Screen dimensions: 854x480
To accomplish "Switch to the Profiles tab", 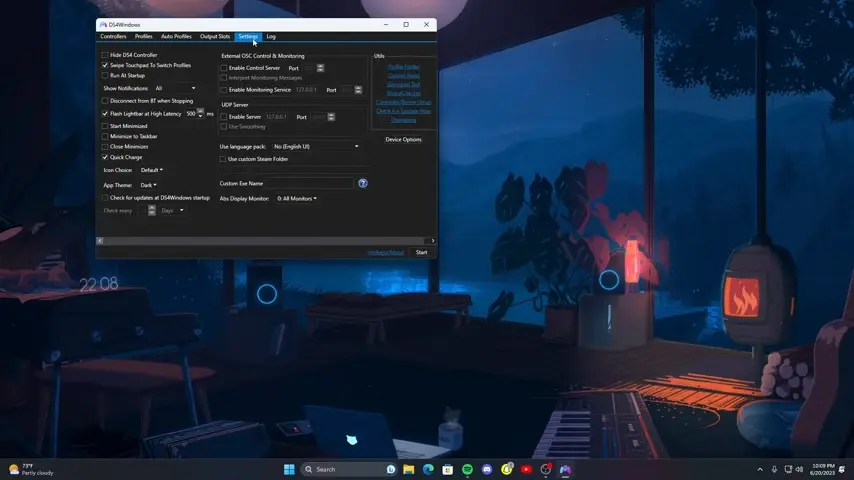I will (144, 37).
